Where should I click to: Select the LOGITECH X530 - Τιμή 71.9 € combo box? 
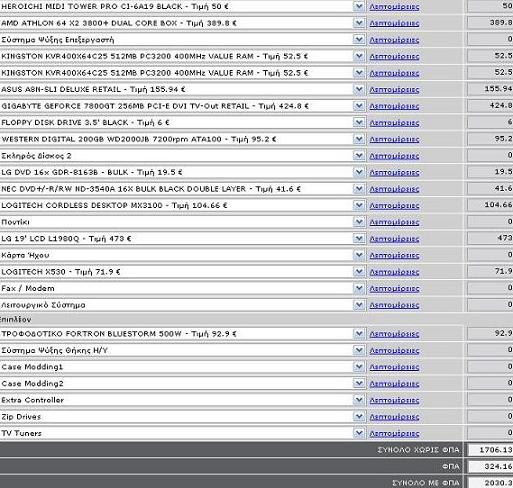pyautogui.click(x=183, y=272)
